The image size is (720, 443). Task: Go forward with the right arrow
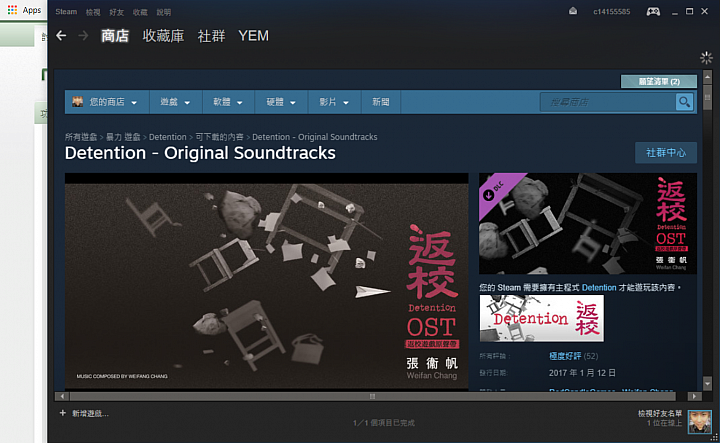[83, 35]
